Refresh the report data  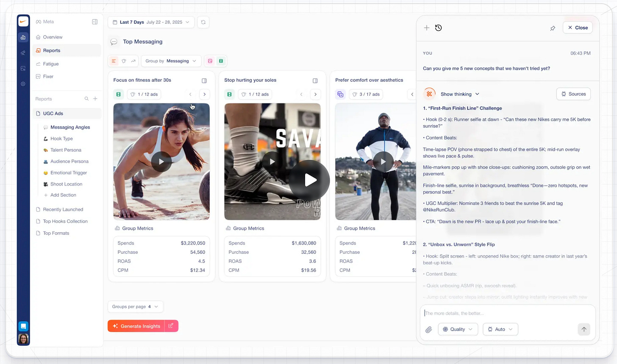(x=203, y=22)
